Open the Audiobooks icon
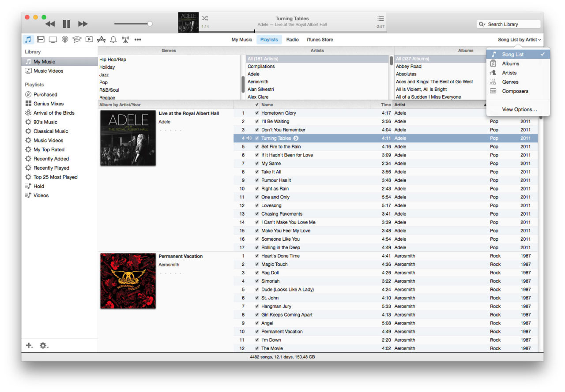The height and width of the screenshot is (392, 565). (89, 39)
